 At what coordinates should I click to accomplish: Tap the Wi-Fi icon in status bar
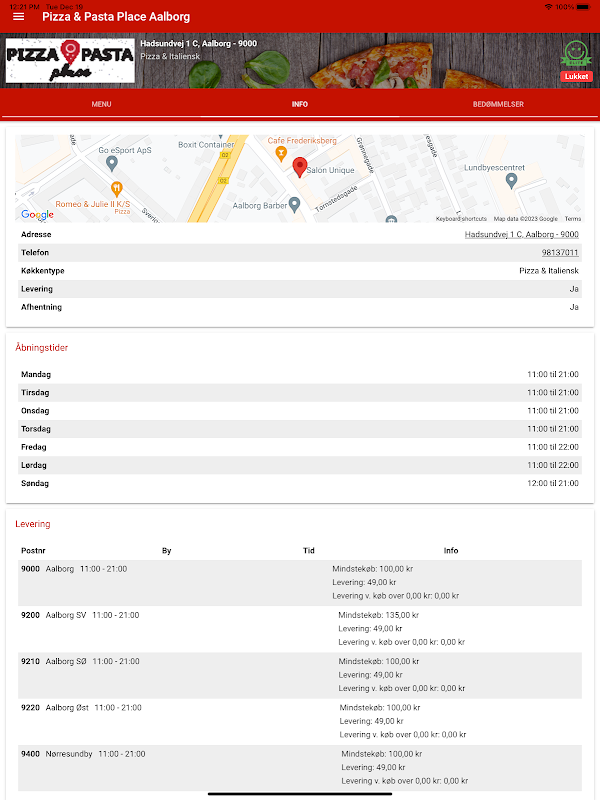click(x=549, y=7)
